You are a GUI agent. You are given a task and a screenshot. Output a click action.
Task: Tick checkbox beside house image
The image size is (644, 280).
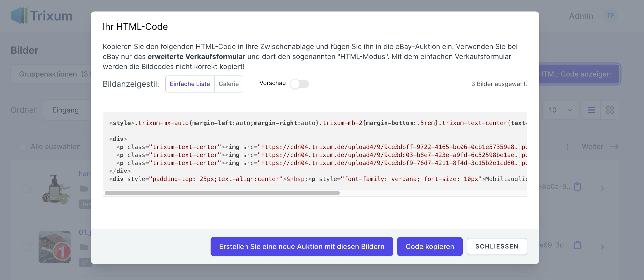pos(27,247)
